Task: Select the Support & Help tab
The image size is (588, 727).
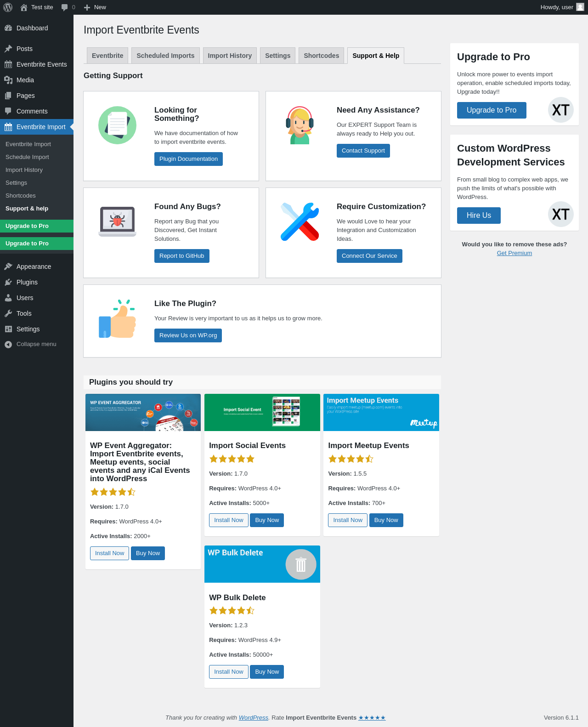Action: [376, 56]
